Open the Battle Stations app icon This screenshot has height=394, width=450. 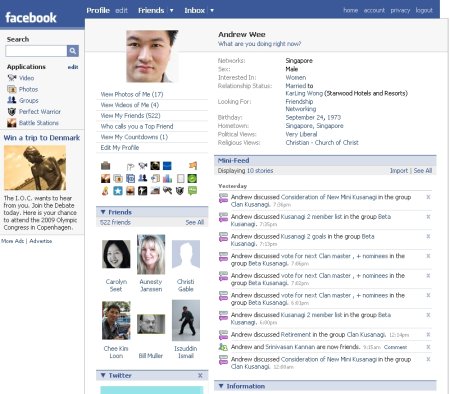point(12,123)
